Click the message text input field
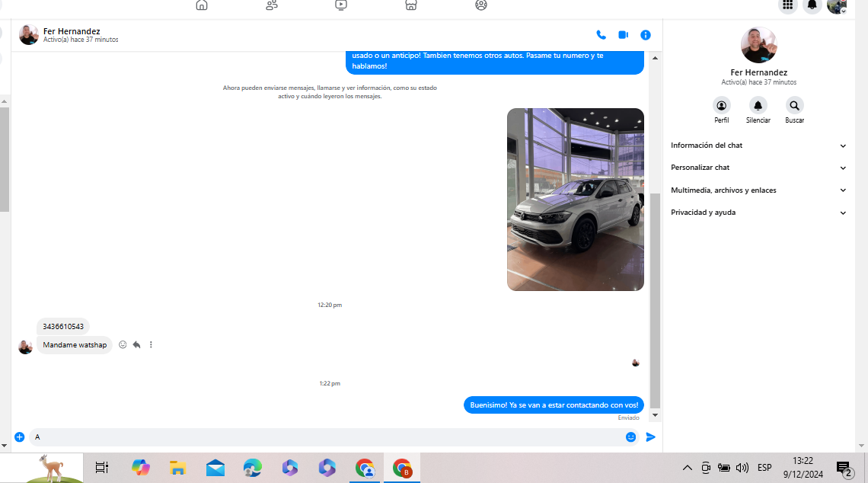This screenshot has width=868, height=483. point(327,437)
